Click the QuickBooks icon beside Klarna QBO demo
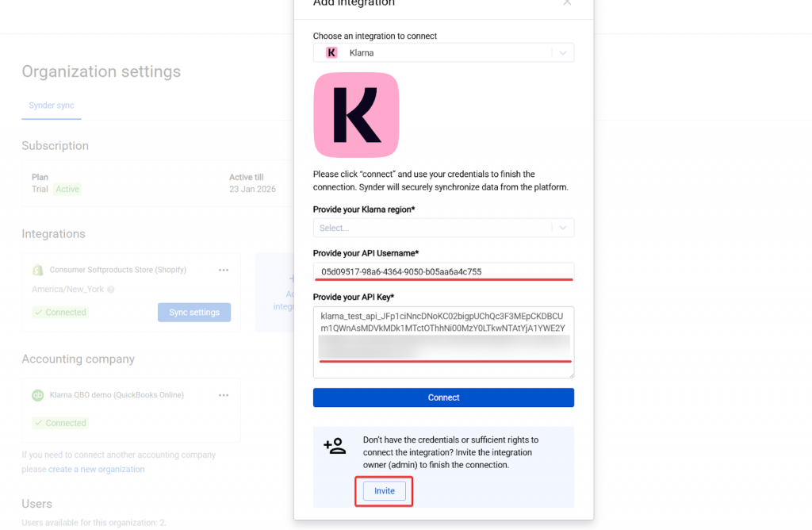The height and width of the screenshot is (530, 812). pos(37,395)
